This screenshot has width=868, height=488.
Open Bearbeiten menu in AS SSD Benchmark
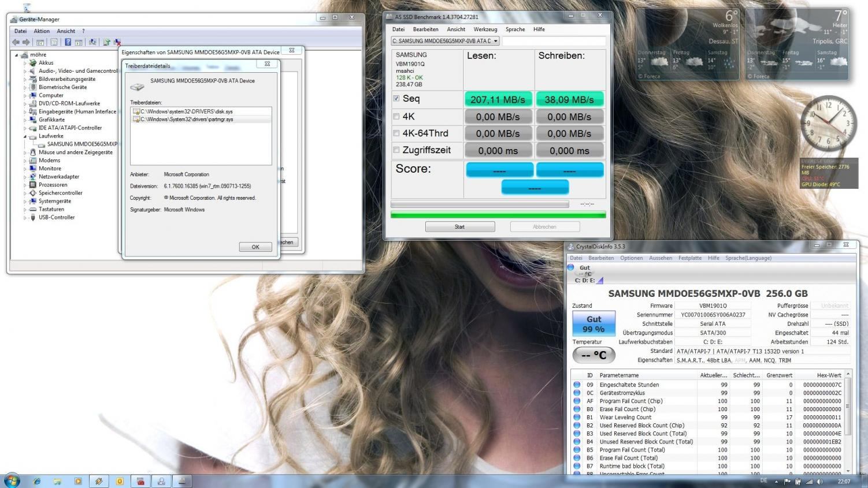[x=425, y=29]
